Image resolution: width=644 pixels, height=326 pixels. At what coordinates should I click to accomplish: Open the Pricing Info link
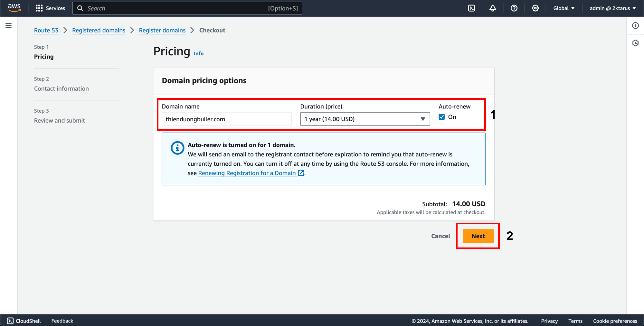pos(199,53)
